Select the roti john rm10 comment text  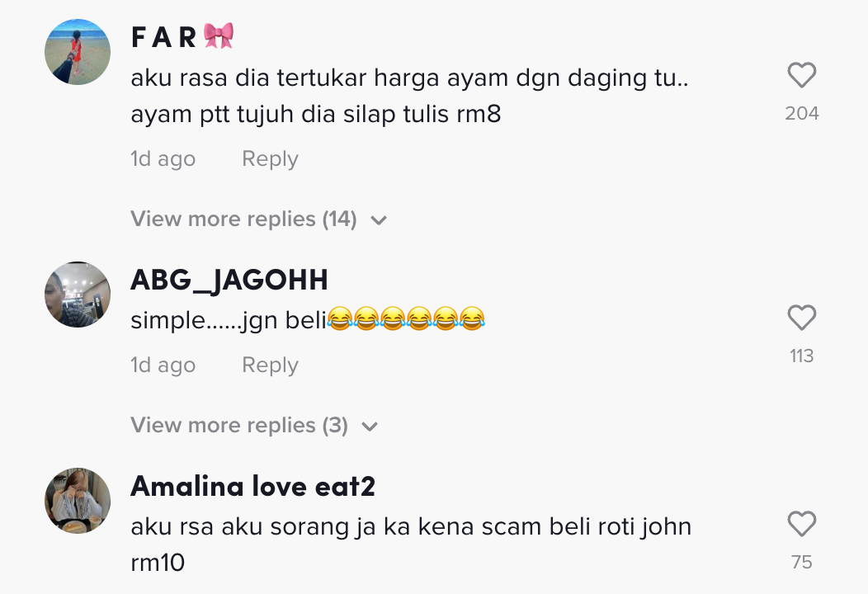tap(411, 544)
